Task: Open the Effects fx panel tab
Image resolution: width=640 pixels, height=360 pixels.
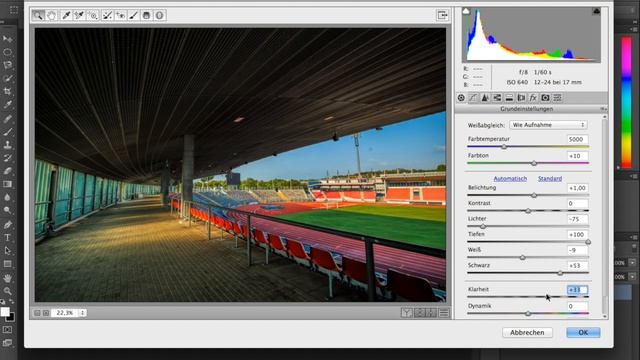Action: pyautogui.click(x=533, y=98)
